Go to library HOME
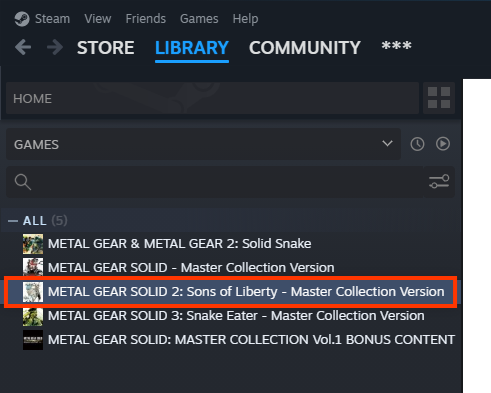This screenshot has height=393, width=491. pos(212,98)
